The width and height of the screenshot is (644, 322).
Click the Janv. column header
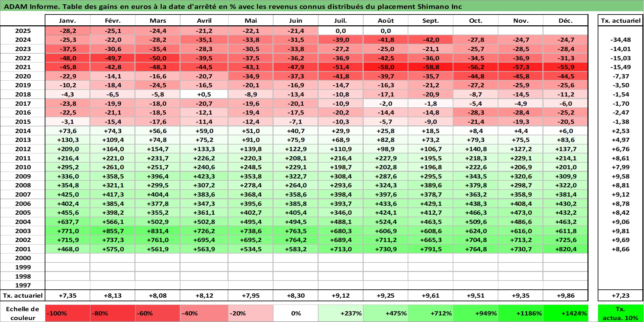[x=67, y=20]
